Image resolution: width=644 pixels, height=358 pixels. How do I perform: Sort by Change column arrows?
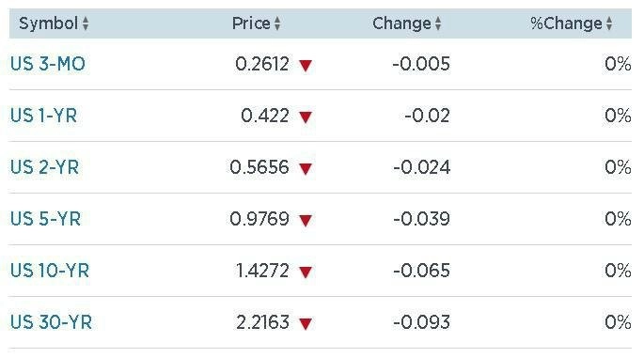click(x=438, y=23)
